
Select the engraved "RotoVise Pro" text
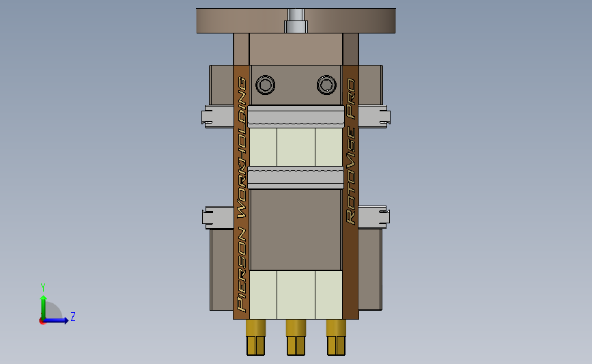click(x=351, y=151)
